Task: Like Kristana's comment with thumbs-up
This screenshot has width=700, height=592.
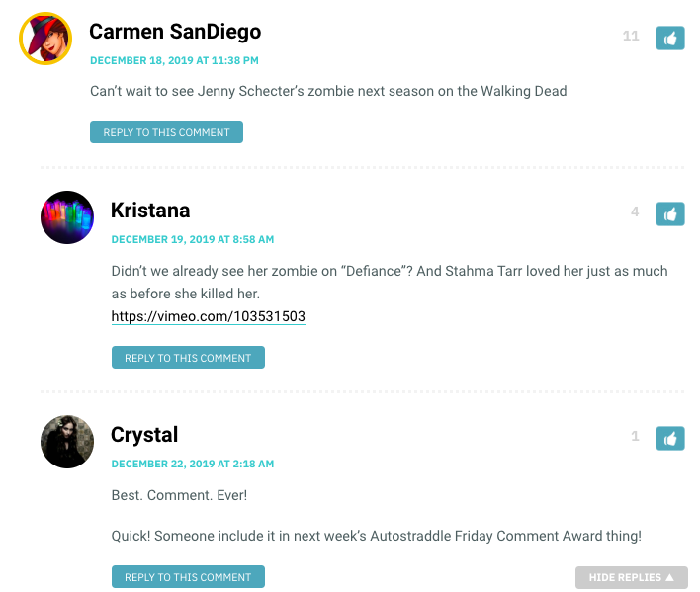Action: click(x=669, y=214)
